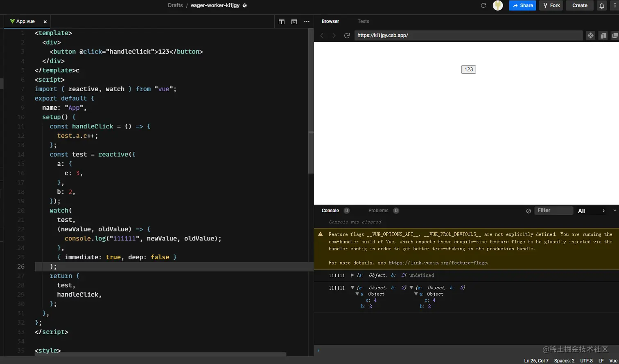Open the notifications bell
The width and height of the screenshot is (619, 364).
tap(602, 5)
